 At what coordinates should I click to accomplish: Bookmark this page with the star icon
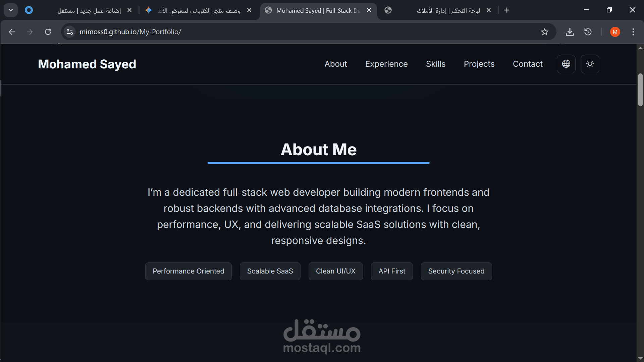point(544,32)
